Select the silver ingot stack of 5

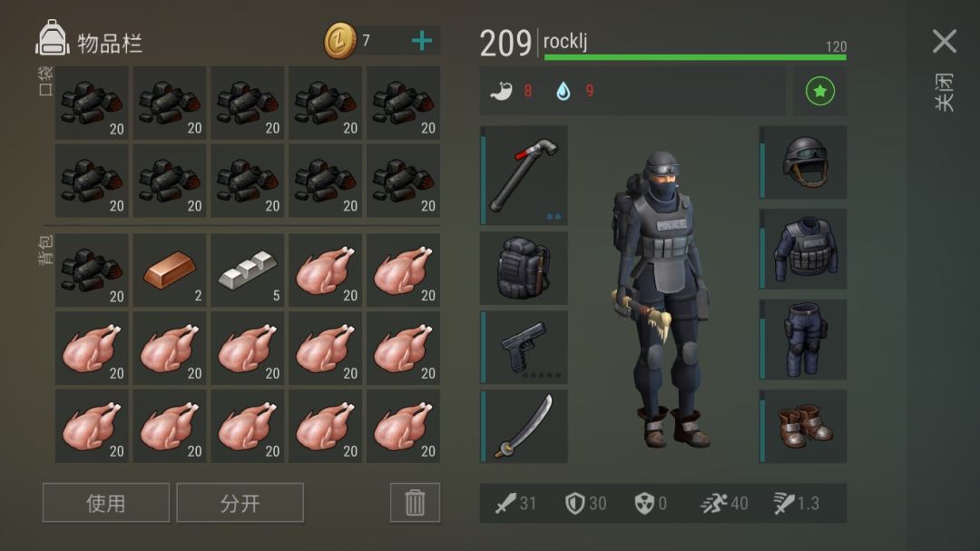(x=248, y=271)
